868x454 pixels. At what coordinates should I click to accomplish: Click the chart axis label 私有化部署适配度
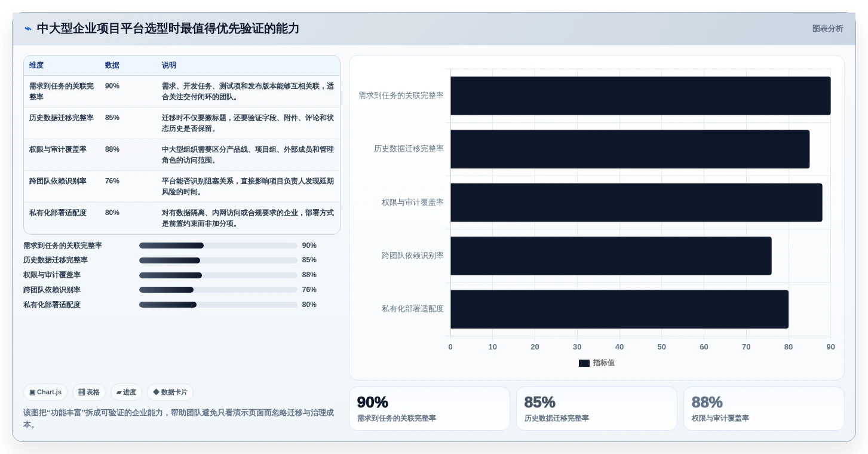click(x=413, y=309)
